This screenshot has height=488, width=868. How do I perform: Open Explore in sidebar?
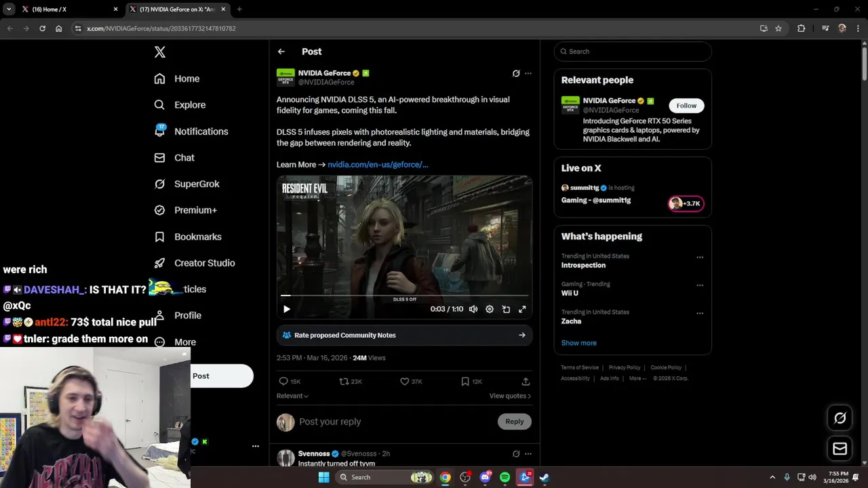pyautogui.click(x=180, y=105)
